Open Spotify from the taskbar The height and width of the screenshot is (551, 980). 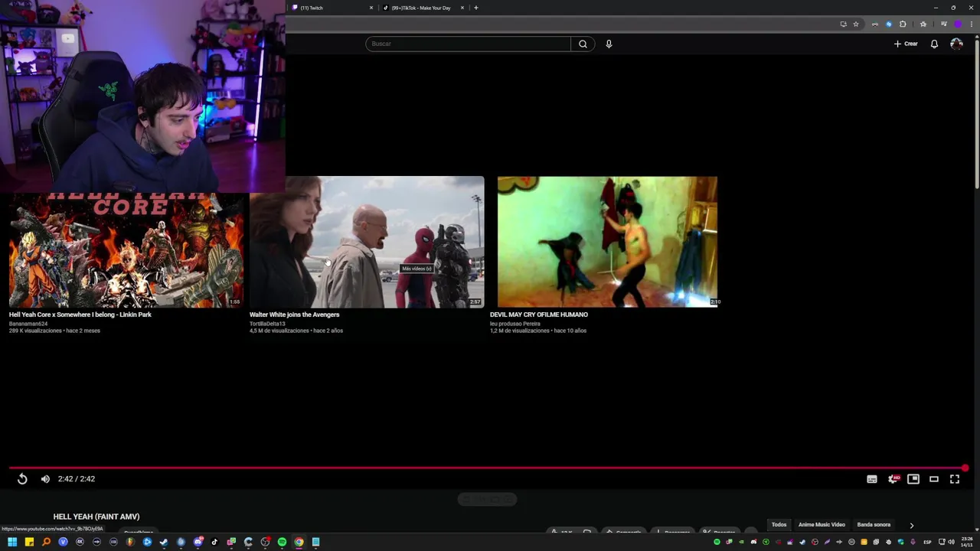(282, 542)
